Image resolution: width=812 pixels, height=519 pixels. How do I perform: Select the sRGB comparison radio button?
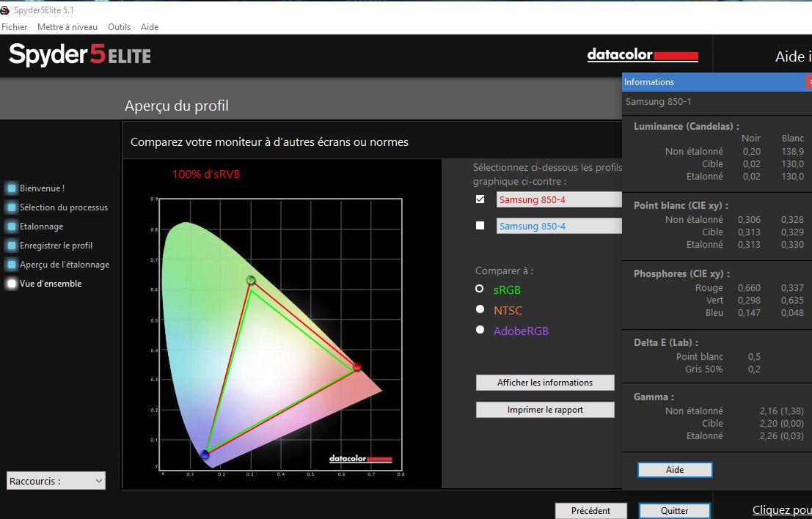(480, 289)
